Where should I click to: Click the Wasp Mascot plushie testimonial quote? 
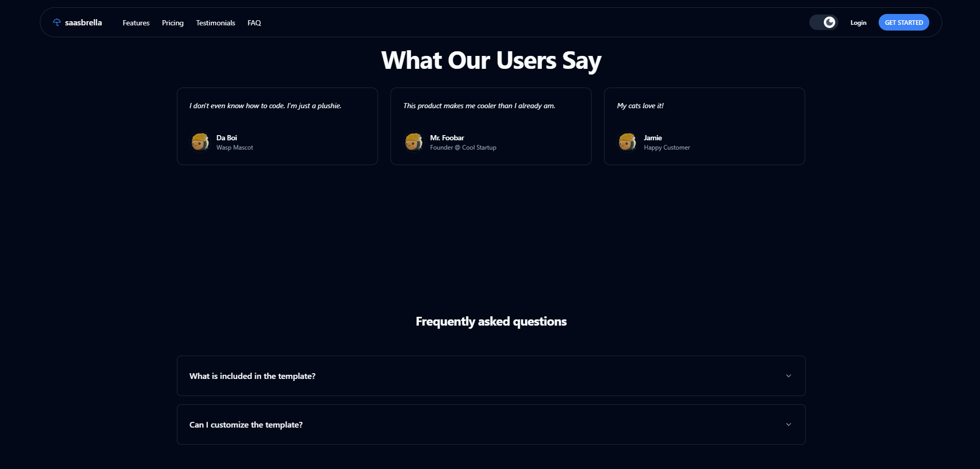tap(265, 106)
